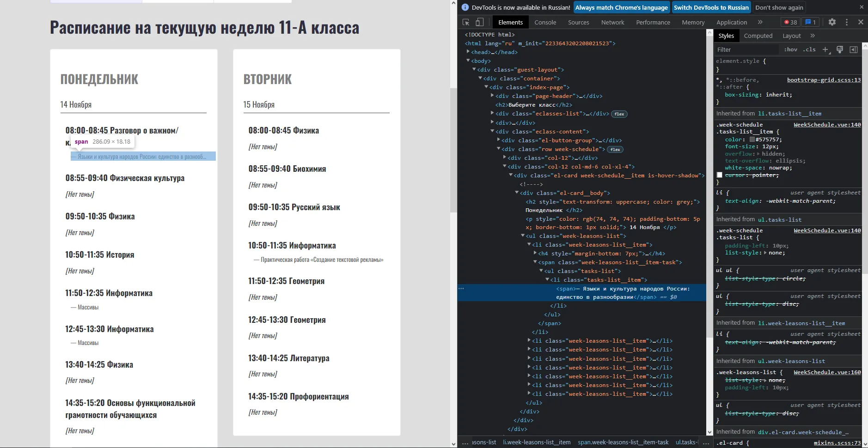Screen dimensions: 868x448
Task: Click the breadcrumb left overflow dots
Action: pos(465,442)
